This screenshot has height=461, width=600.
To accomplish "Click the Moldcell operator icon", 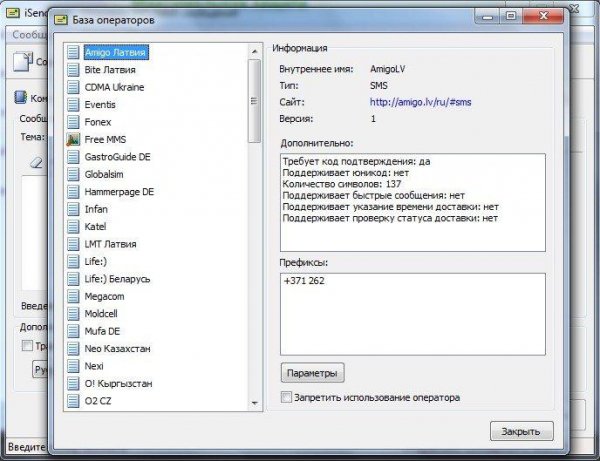I will point(73,314).
